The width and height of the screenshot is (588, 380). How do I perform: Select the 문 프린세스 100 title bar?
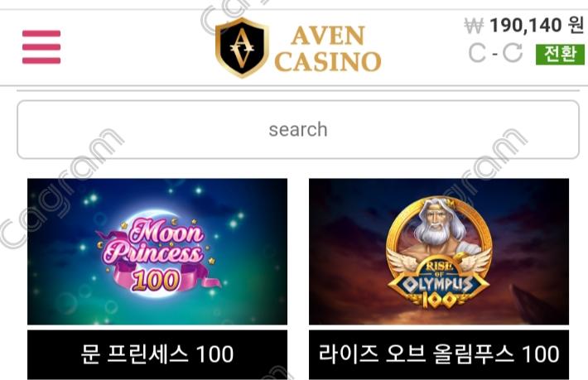157,354
